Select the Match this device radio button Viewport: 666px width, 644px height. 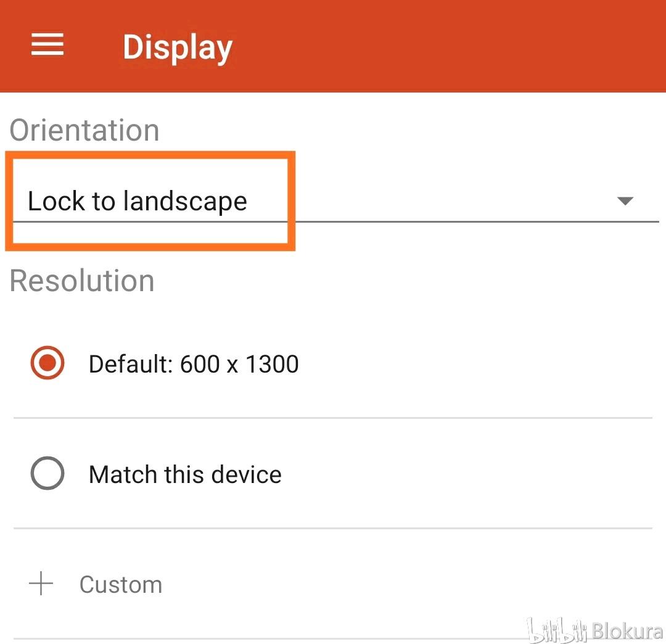(47, 473)
